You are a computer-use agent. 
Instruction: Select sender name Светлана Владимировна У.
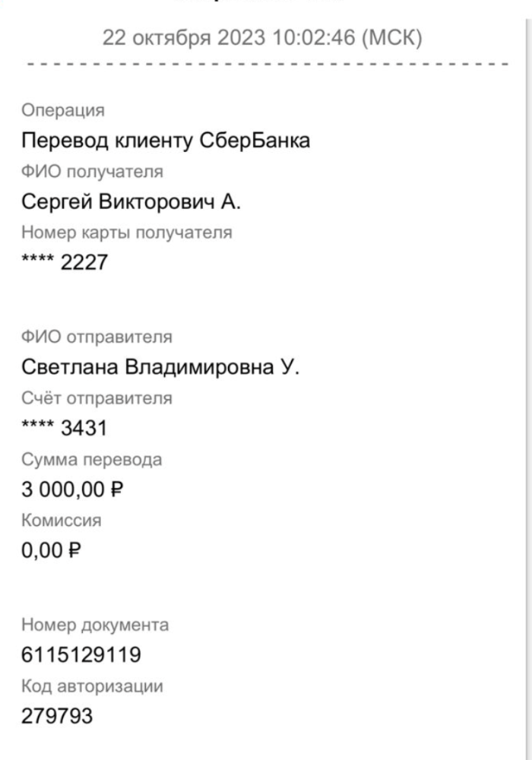click(x=160, y=368)
